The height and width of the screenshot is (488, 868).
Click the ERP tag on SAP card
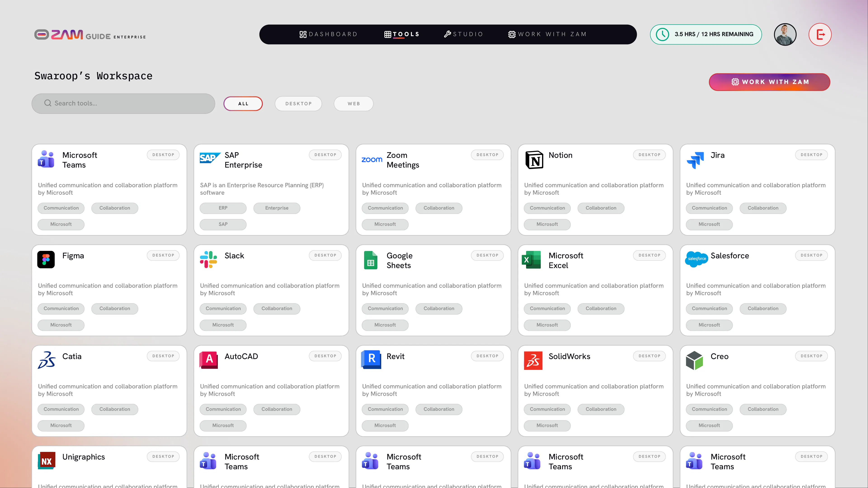pos(223,208)
